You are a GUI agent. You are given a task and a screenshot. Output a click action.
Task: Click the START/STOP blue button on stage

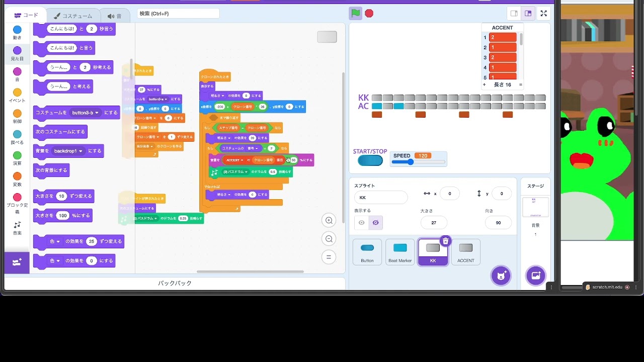point(370,161)
